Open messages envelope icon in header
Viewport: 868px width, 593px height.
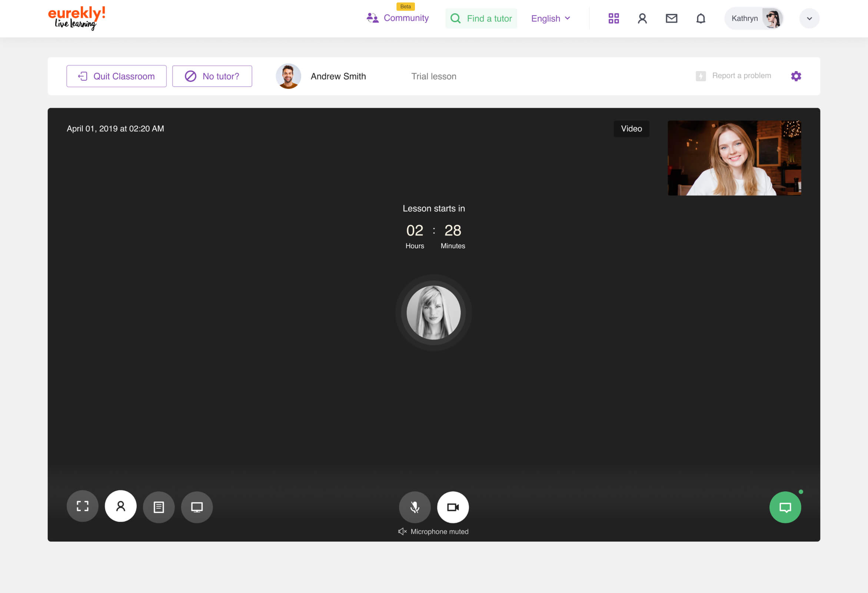click(671, 18)
